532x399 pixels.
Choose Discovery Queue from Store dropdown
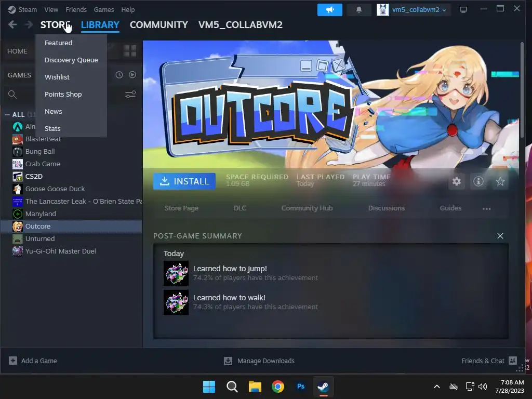point(71,60)
